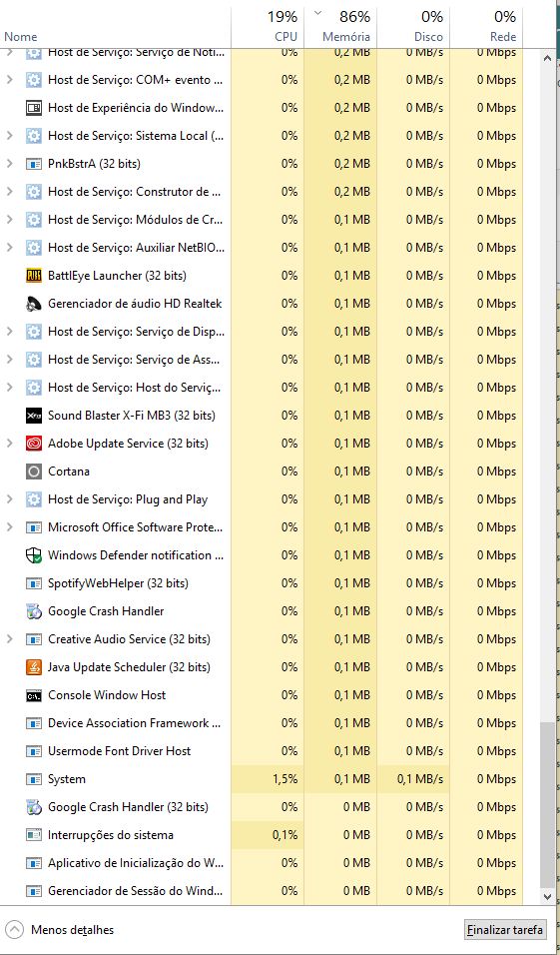Select the Google Crash Handler (32 bits) icon
560x955 pixels.
coord(34,807)
